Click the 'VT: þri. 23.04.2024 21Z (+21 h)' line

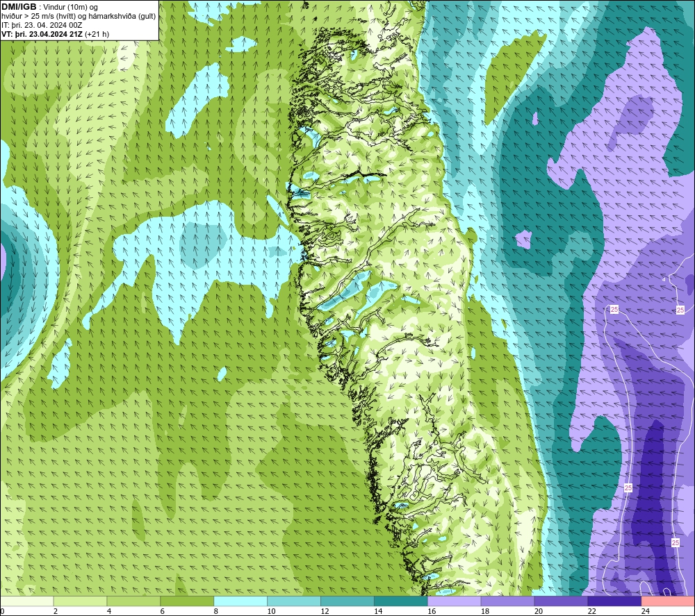tap(55, 34)
